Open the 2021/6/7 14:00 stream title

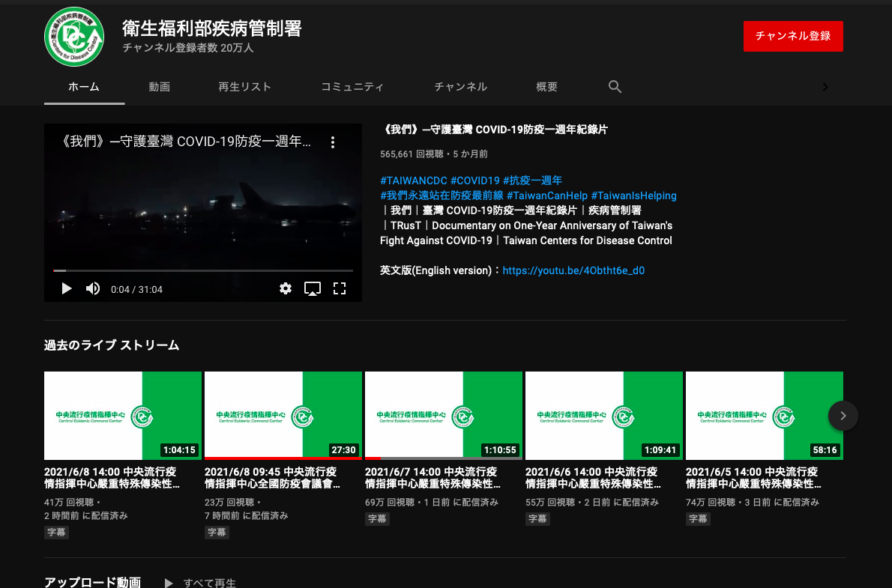point(433,478)
